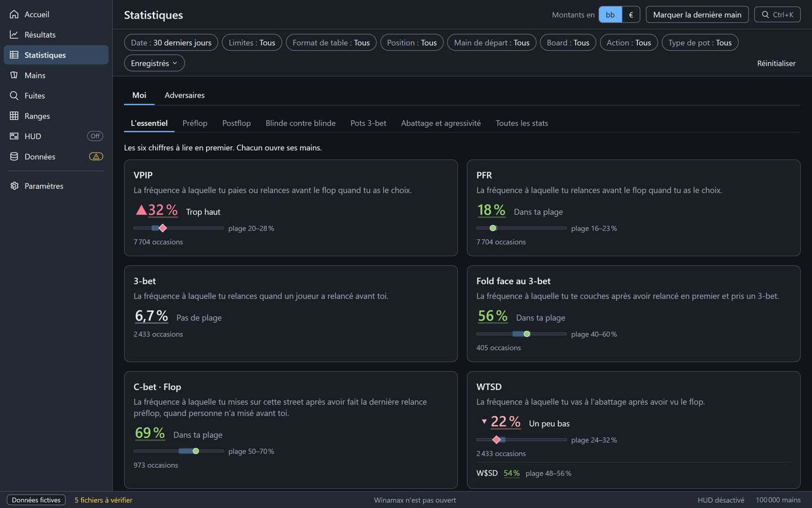Open the Position filter dropdown
812x508 pixels.
(412, 42)
